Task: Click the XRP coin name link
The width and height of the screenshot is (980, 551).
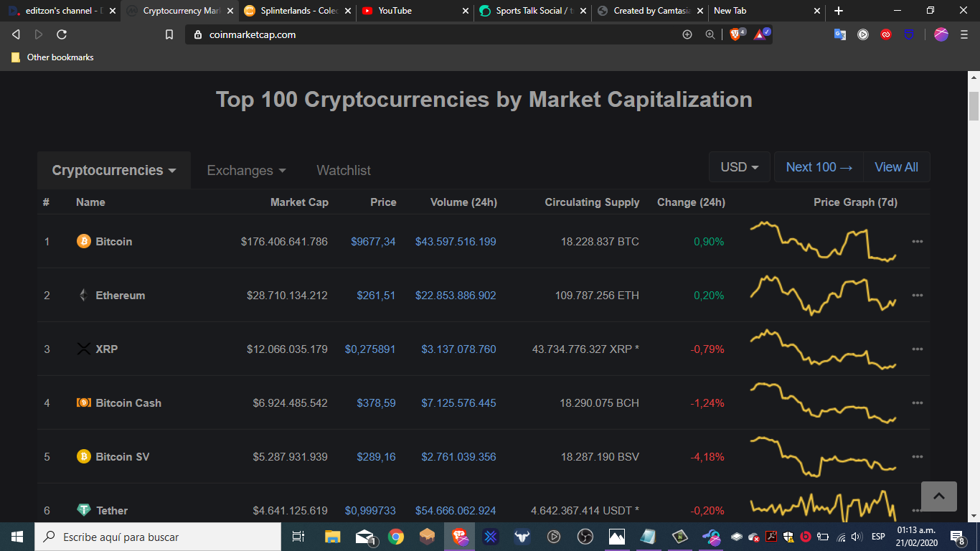Action: pos(107,349)
